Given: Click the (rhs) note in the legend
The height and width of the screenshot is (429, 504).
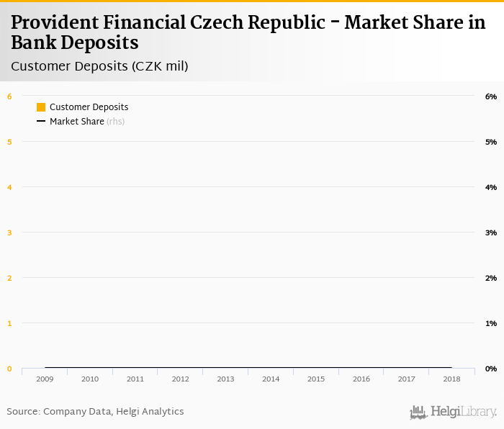Looking at the screenshot, I should click(x=116, y=122).
